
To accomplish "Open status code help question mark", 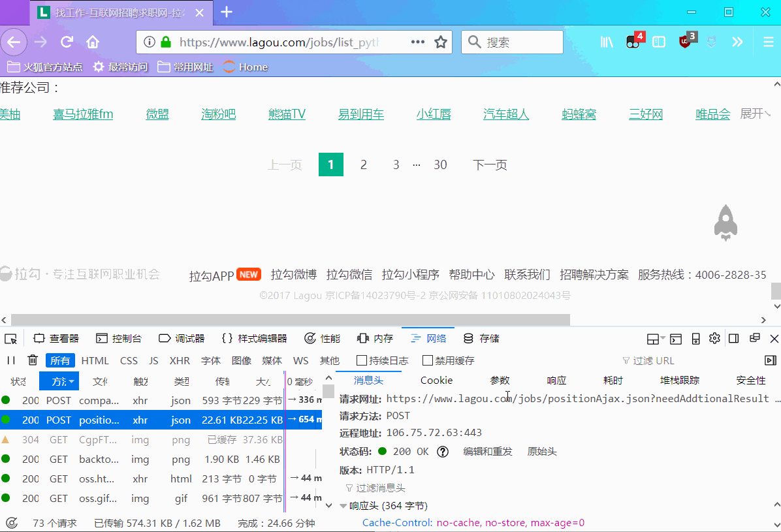I will pyautogui.click(x=442, y=452).
